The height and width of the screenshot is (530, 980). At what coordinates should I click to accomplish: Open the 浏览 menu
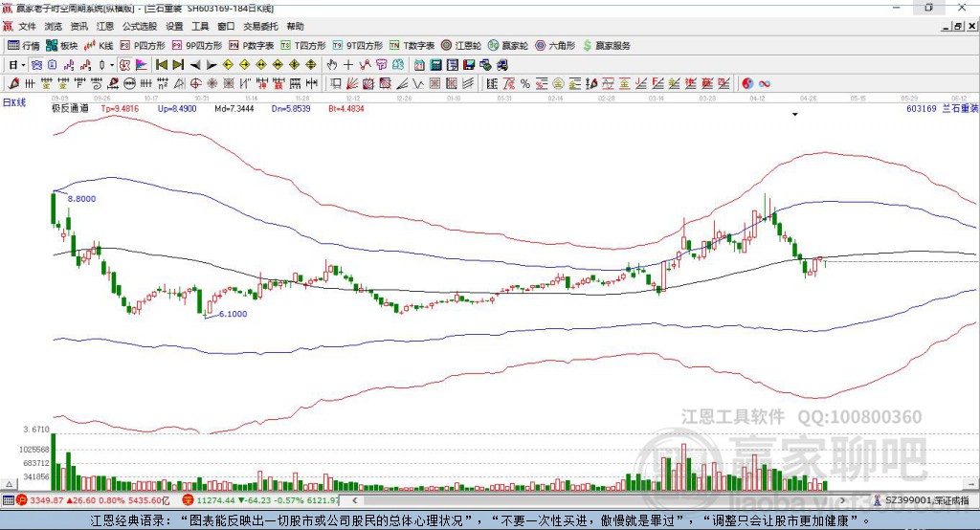(x=54, y=26)
